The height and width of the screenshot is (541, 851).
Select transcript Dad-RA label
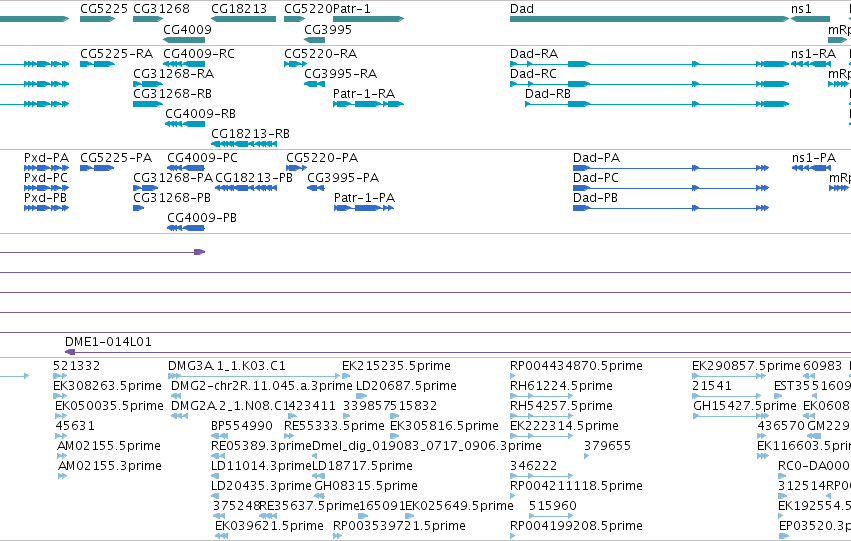click(x=534, y=54)
